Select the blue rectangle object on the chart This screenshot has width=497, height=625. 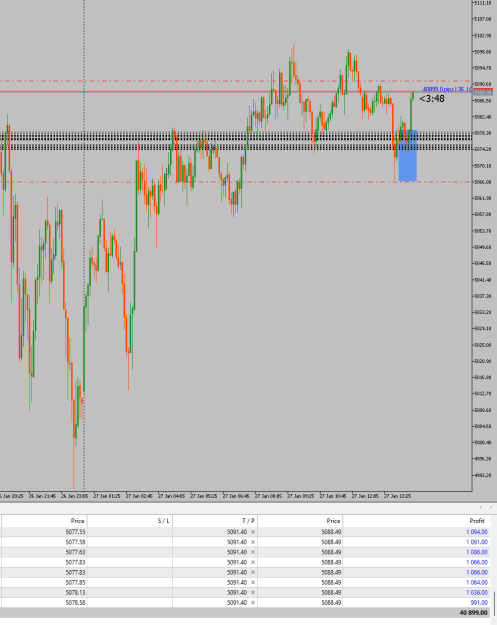408,155
